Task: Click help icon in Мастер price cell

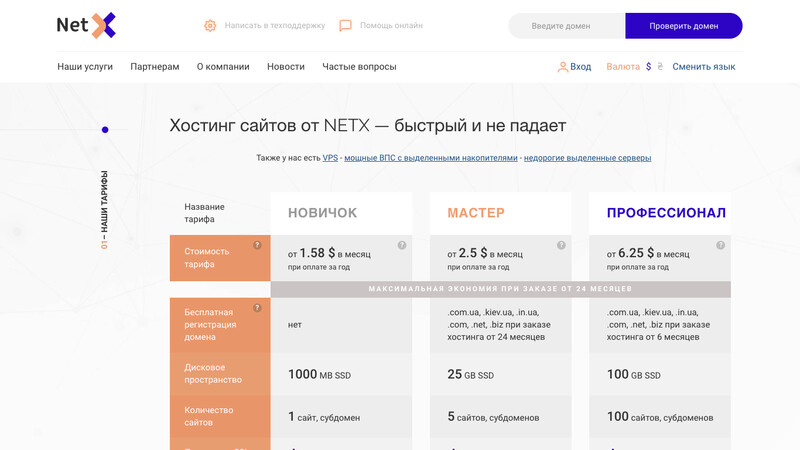Action: point(561,245)
